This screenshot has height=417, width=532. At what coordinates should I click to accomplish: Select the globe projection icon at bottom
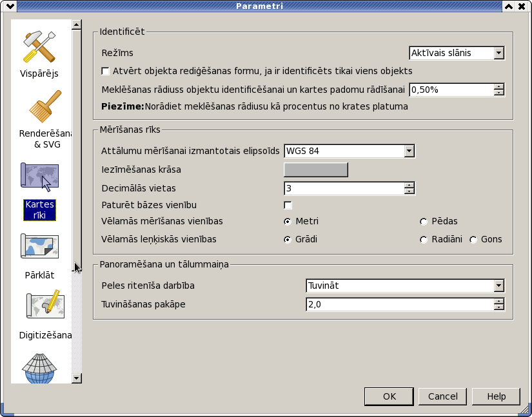tap(39, 368)
